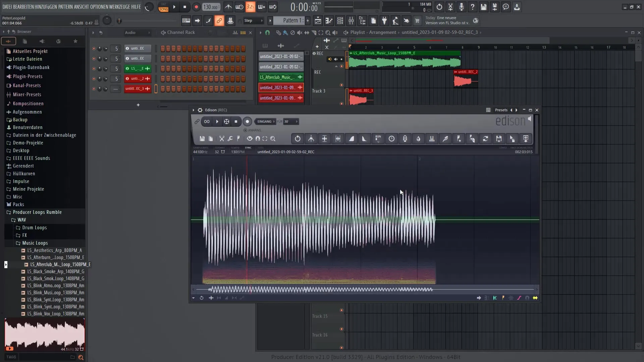This screenshot has width=644, height=362.
Task: Collapse the Producer Loops Rumble folder
Action: tap(37, 212)
